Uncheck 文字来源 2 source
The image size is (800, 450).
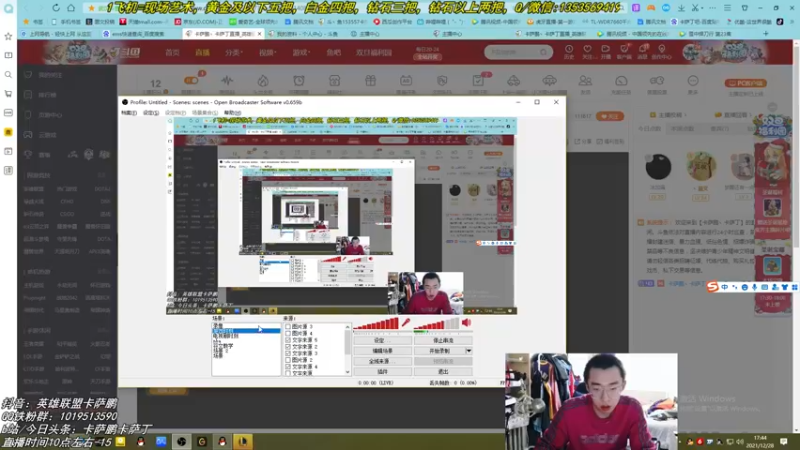288,346
